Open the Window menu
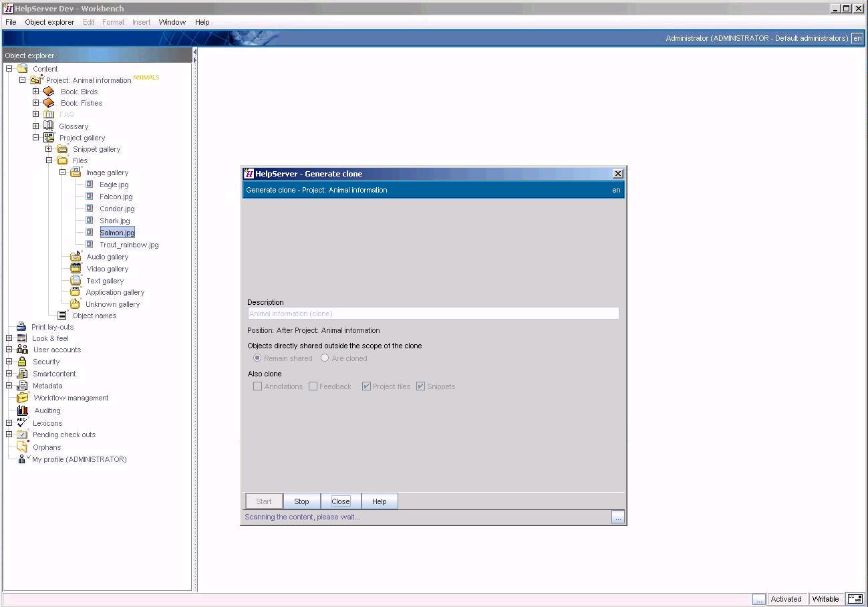Viewport: 868px width, 607px height. coord(172,22)
